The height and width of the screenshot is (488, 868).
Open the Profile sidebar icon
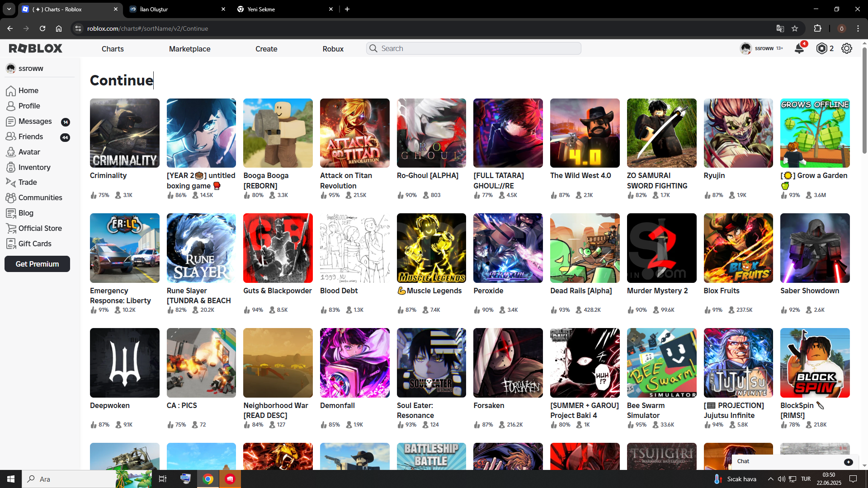[x=11, y=106]
